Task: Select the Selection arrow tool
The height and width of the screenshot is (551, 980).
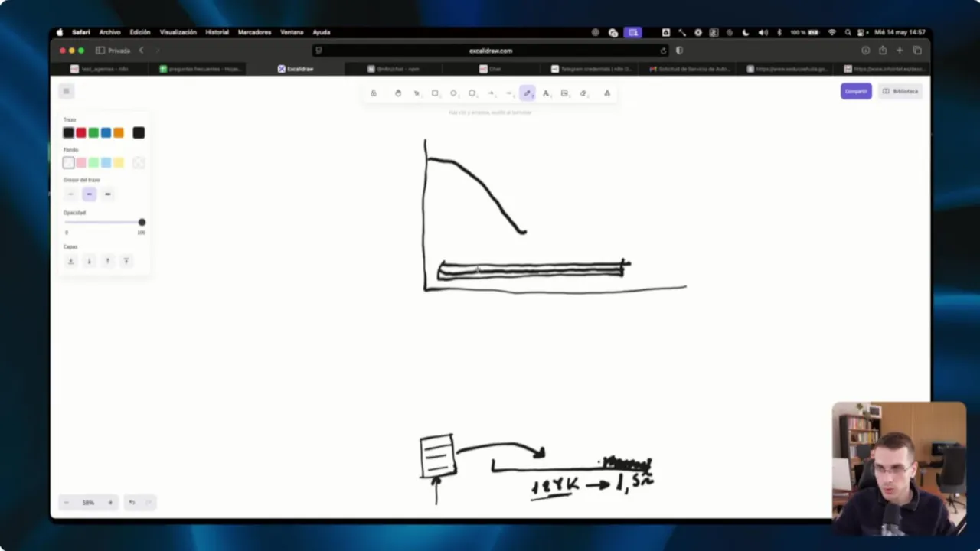Action: [416, 93]
